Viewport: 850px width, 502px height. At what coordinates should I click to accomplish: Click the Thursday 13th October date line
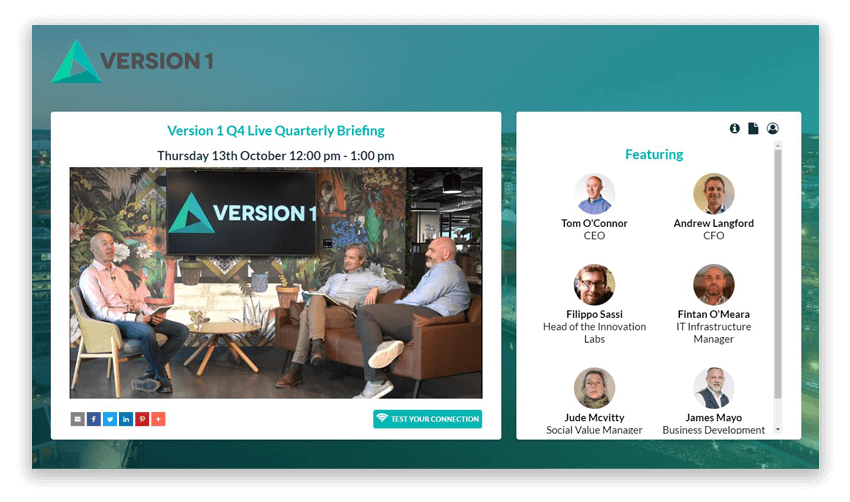[275, 156]
